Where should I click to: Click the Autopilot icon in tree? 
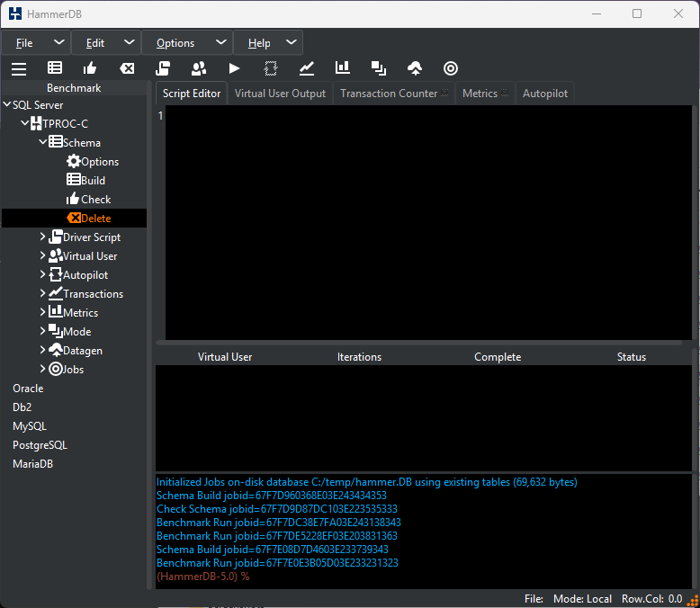coord(56,274)
